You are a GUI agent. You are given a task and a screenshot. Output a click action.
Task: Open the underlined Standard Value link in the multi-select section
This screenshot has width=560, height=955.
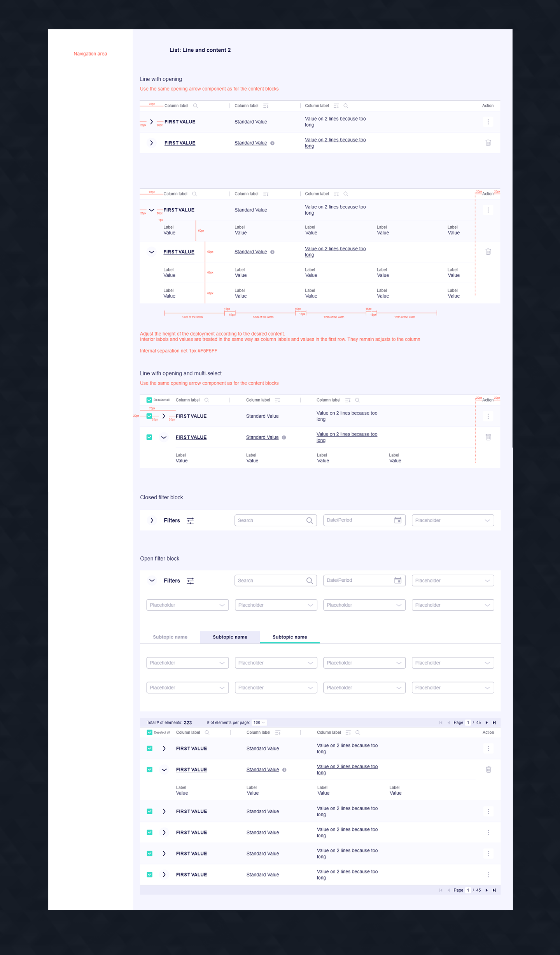pos(262,437)
